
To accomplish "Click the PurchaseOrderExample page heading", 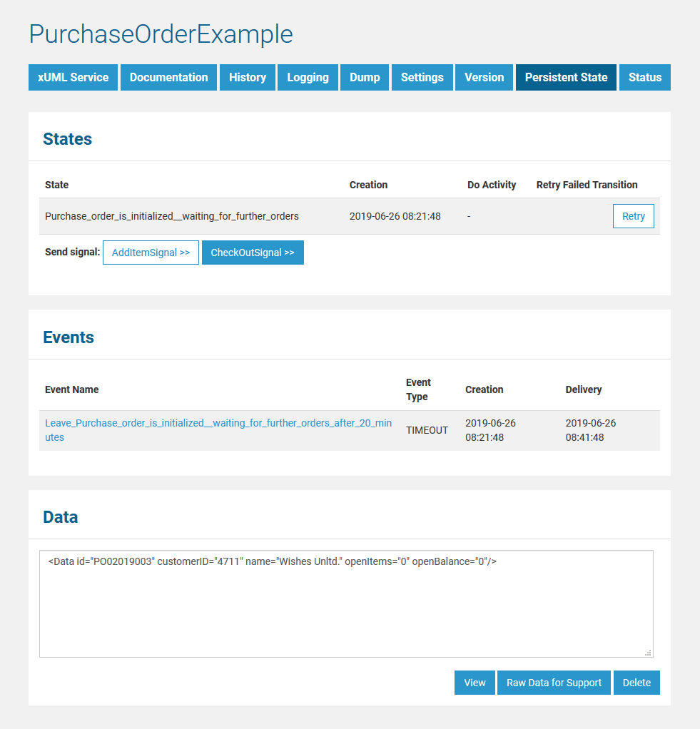I will tap(161, 34).
